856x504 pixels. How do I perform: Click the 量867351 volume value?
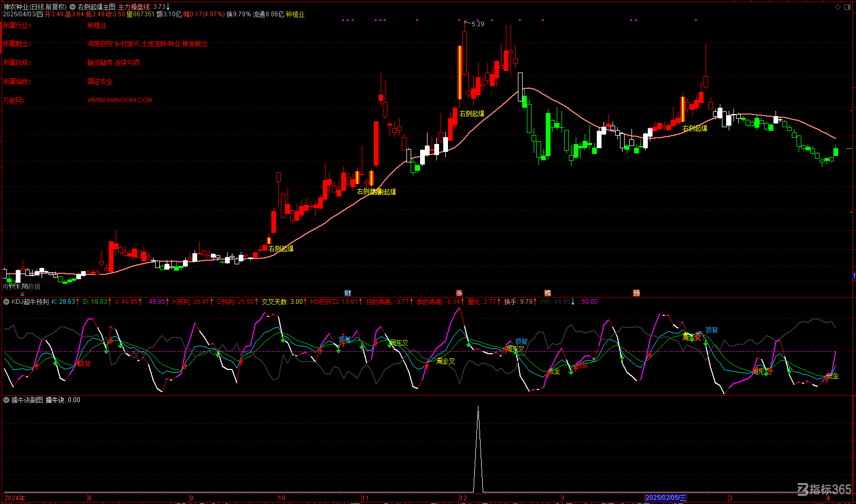(140, 14)
